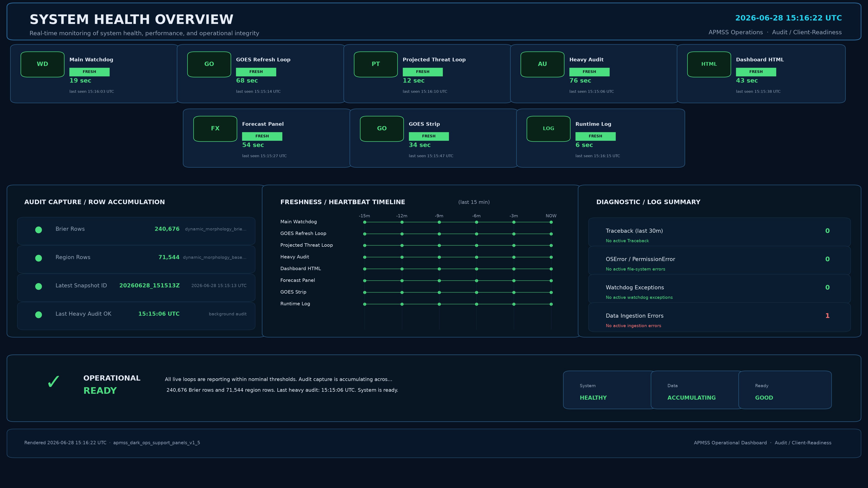This screenshot has width=868, height=488.
Task: Click the SYSTEM HEALTH OVERVIEW title
Action: [131, 19]
